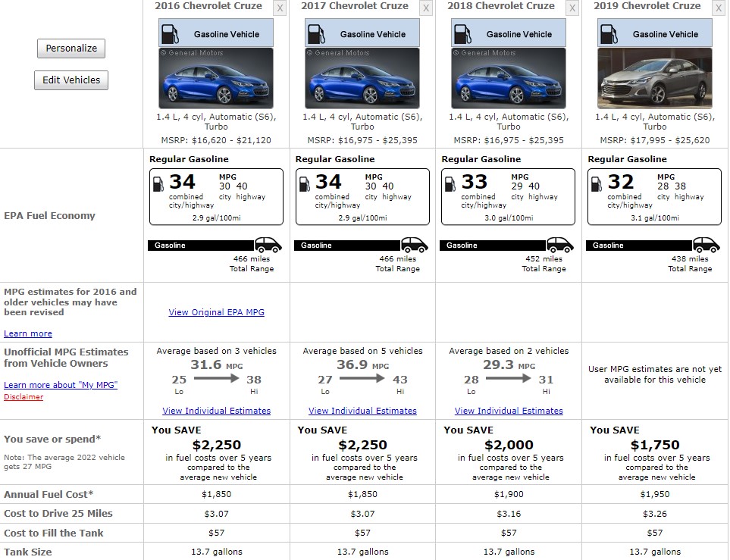Open View Original EPA MPG link
Image resolution: width=730 pixels, height=560 pixels.
tap(217, 312)
